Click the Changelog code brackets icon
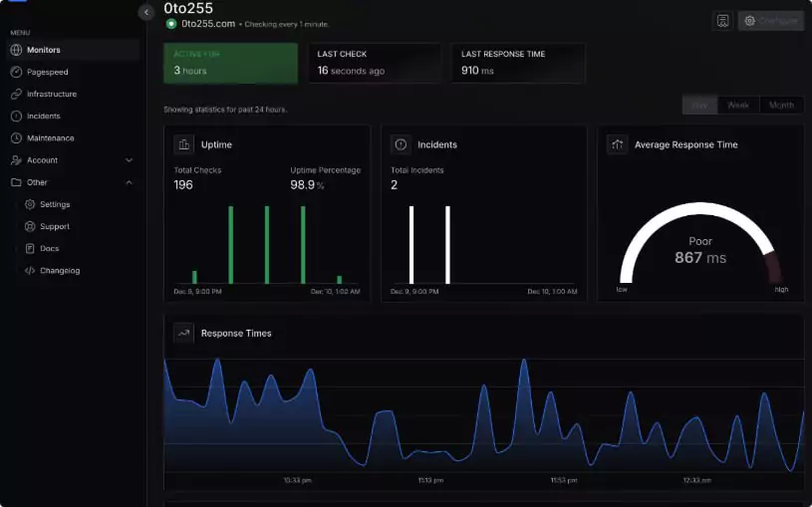812x507 pixels. pyautogui.click(x=30, y=270)
